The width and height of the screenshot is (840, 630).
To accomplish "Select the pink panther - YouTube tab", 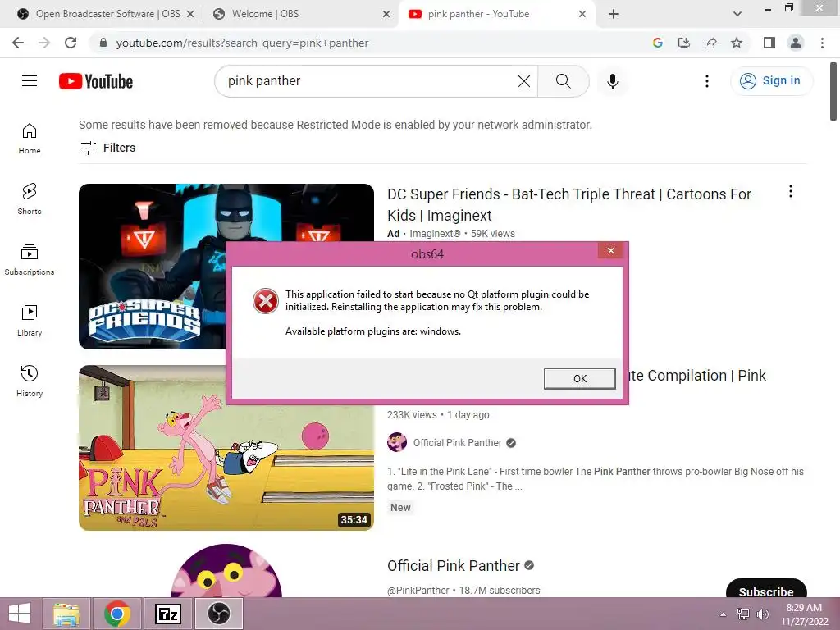I will [478, 14].
